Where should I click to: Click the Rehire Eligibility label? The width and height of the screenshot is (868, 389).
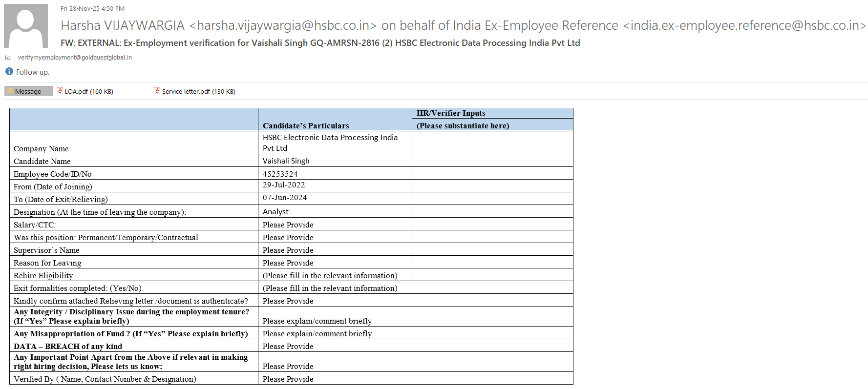tap(43, 276)
